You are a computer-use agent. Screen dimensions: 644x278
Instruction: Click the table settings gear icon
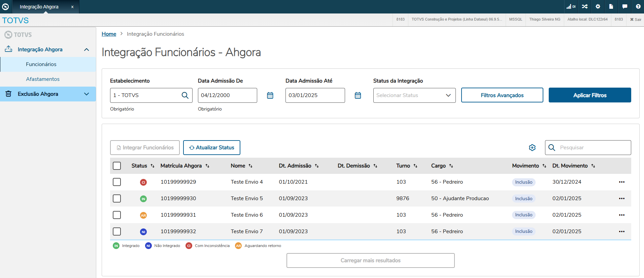[532, 148]
